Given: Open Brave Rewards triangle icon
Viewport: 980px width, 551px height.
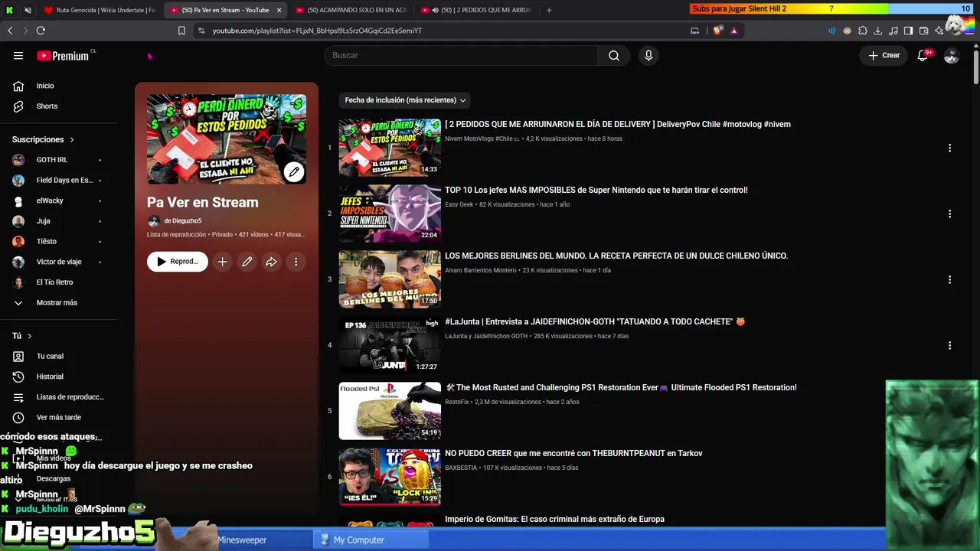Looking at the screenshot, I should click(734, 31).
